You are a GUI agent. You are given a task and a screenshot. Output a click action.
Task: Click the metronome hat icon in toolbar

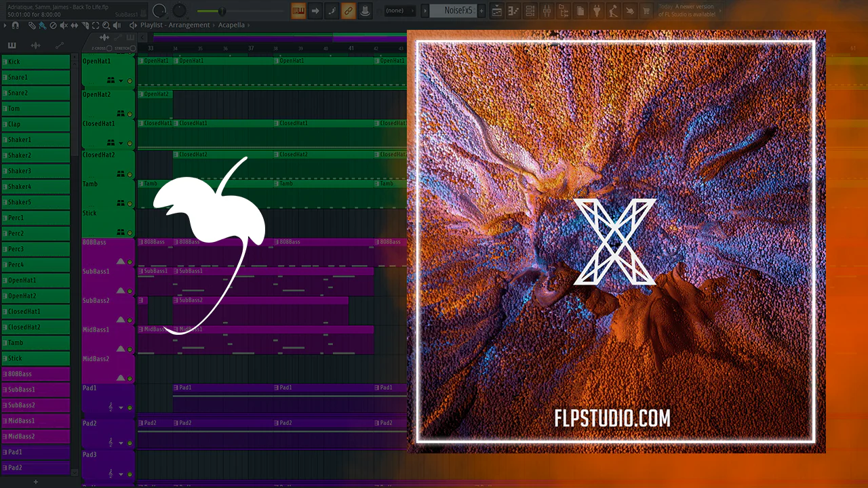365,11
